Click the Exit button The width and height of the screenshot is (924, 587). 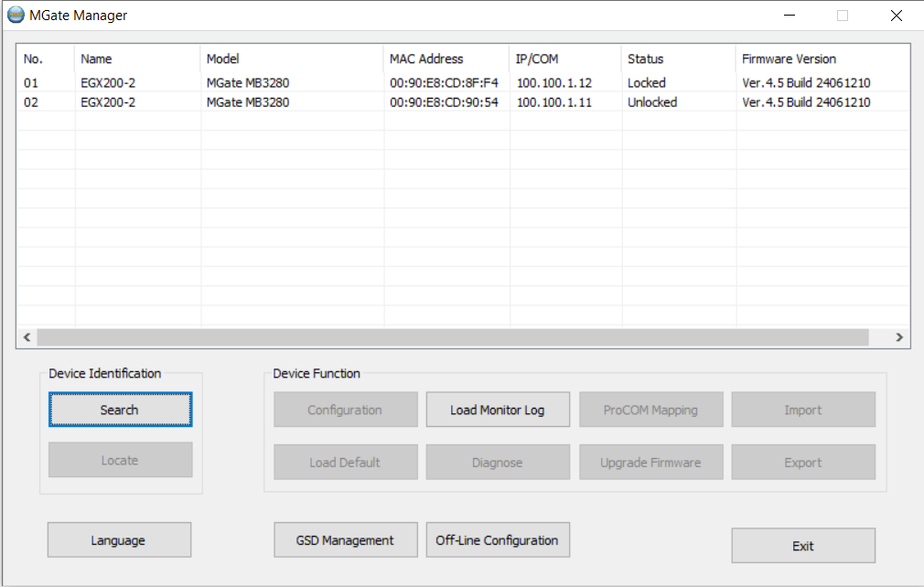(803, 546)
